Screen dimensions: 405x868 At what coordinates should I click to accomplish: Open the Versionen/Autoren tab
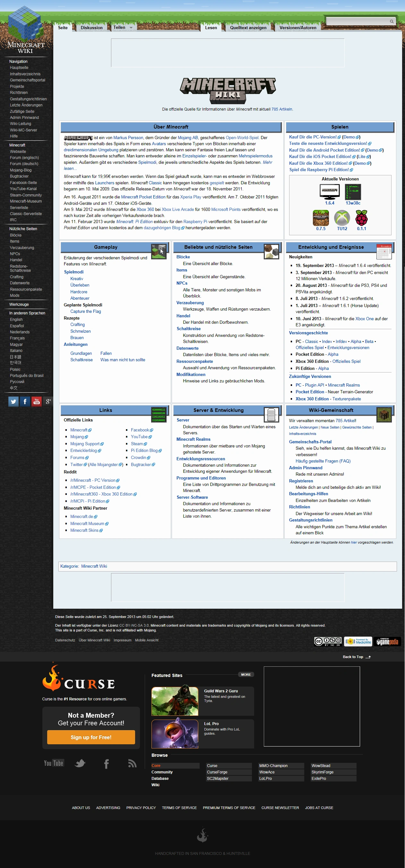pyautogui.click(x=298, y=28)
